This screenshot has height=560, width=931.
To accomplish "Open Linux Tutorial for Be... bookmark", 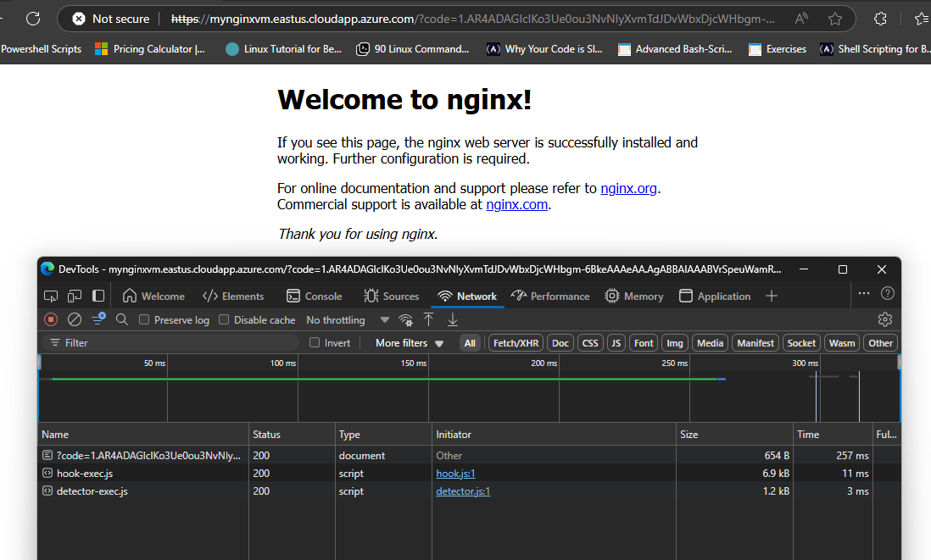I will tap(284, 49).
